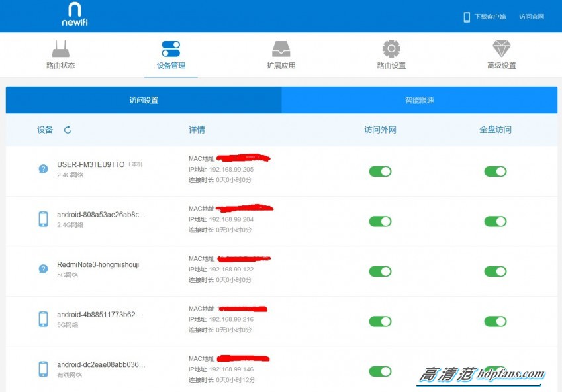Select the android-808a53ae26ab8c phone icon
The image size is (562, 392).
[x=42, y=219]
